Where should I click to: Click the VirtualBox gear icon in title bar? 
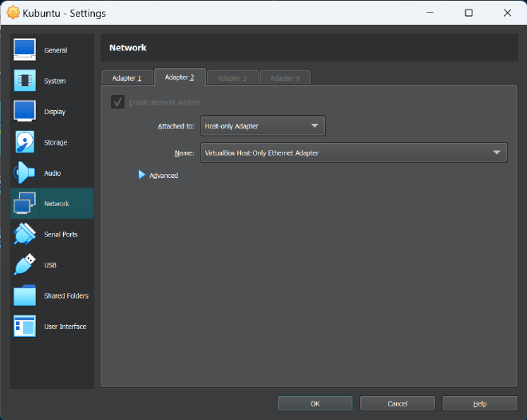(x=13, y=13)
